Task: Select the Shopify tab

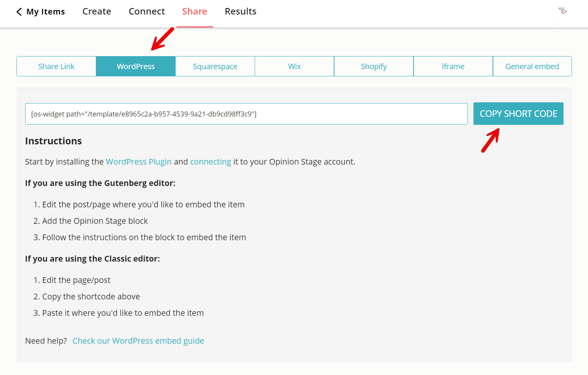Action: pyautogui.click(x=374, y=66)
